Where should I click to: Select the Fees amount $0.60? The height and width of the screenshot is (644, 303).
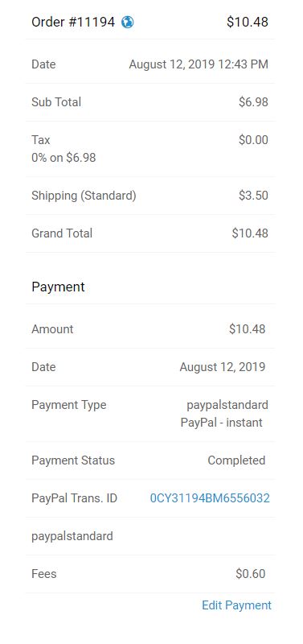(x=251, y=574)
